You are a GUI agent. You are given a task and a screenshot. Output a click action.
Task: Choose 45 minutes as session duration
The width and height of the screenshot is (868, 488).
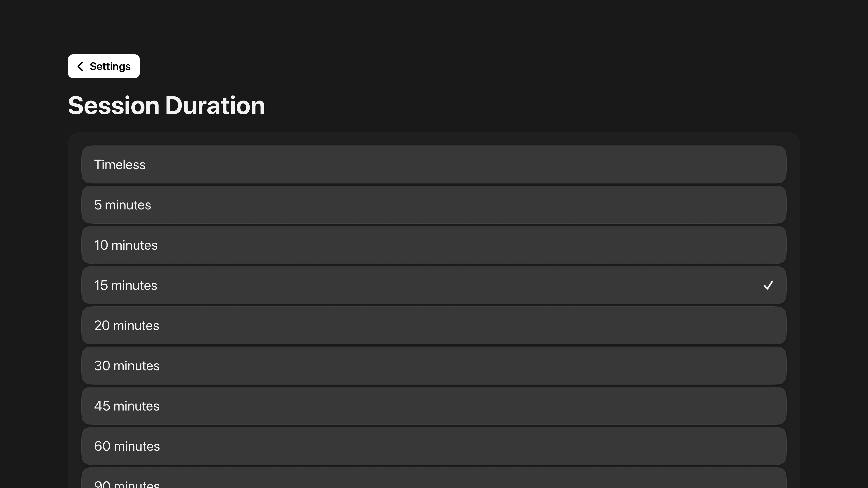(434, 406)
